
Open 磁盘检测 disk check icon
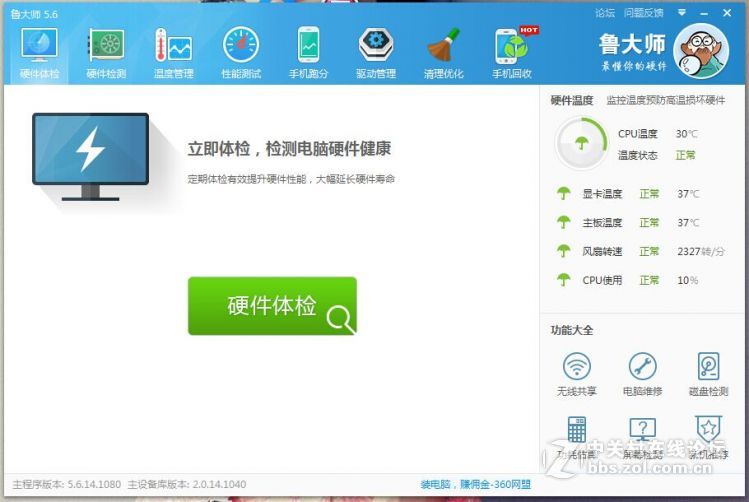click(708, 366)
